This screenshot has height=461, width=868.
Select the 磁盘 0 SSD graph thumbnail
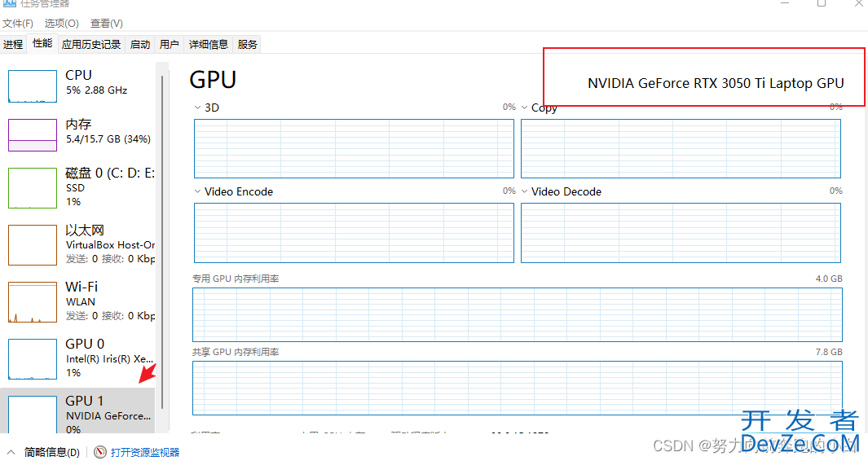(32, 188)
